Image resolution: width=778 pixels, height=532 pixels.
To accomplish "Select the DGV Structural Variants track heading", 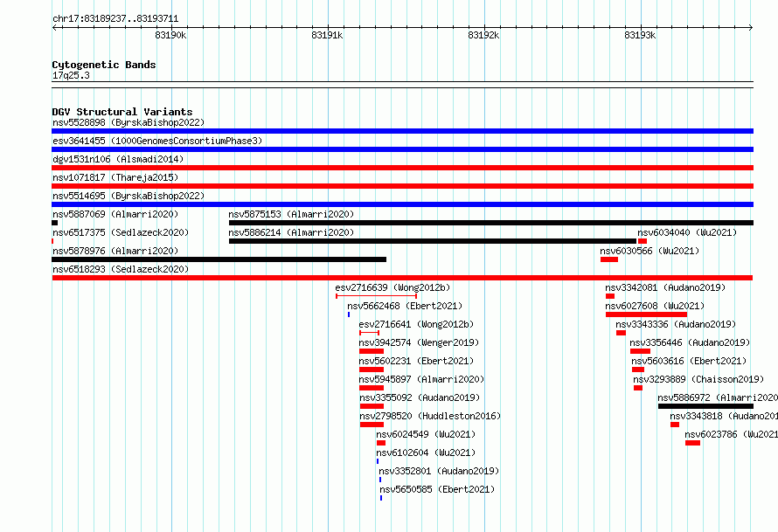I will pos(122,112).
